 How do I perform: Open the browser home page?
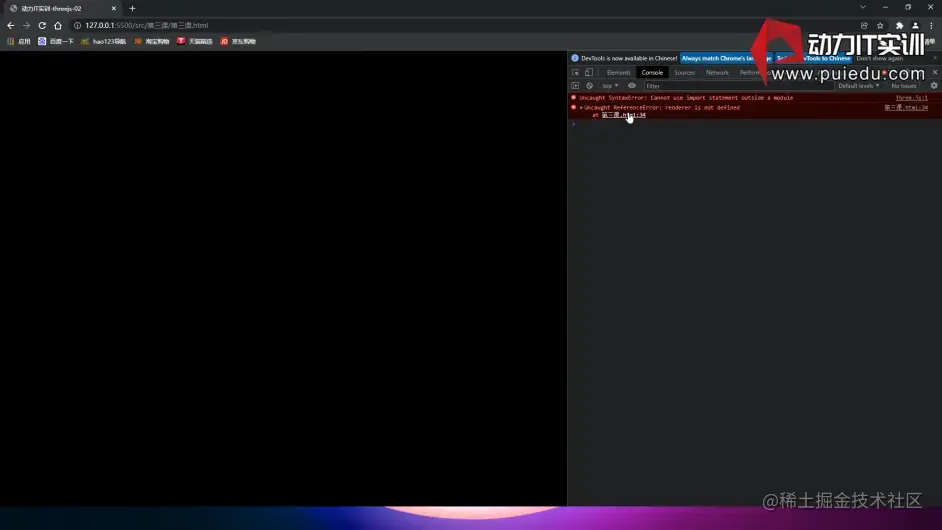pos(58,25)
